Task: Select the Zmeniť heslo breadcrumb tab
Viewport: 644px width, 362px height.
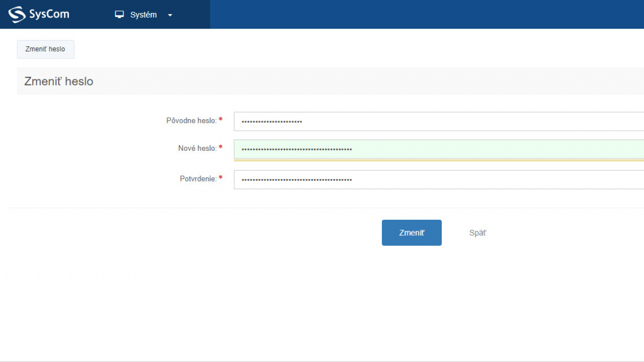Action: (x=45, y=49)
